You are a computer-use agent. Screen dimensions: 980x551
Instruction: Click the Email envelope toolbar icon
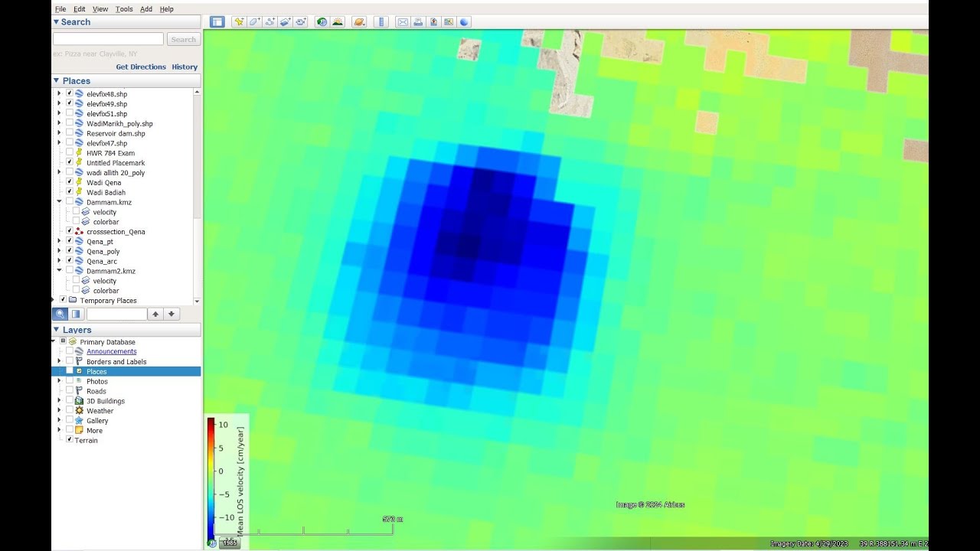[x=403, y=22]
